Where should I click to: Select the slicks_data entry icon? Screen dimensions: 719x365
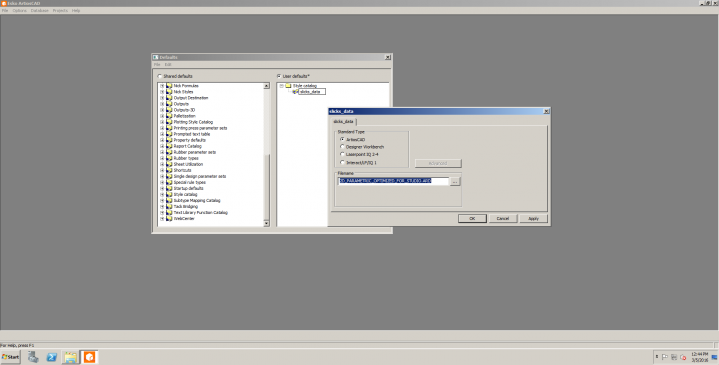(295, 92)
